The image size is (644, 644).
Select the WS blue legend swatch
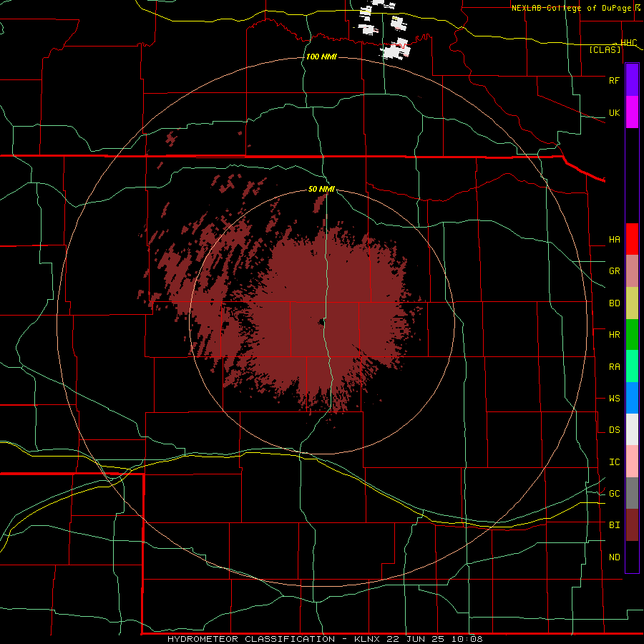click(632, 398)
